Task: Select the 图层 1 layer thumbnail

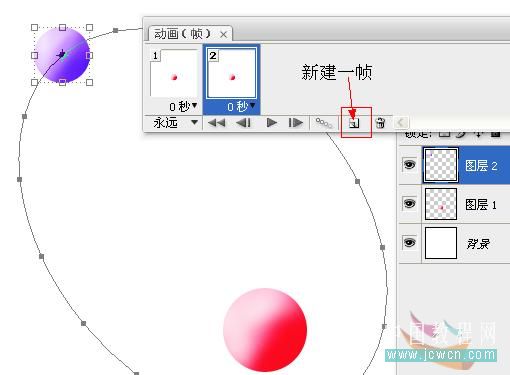Action: tap(441, 204)
